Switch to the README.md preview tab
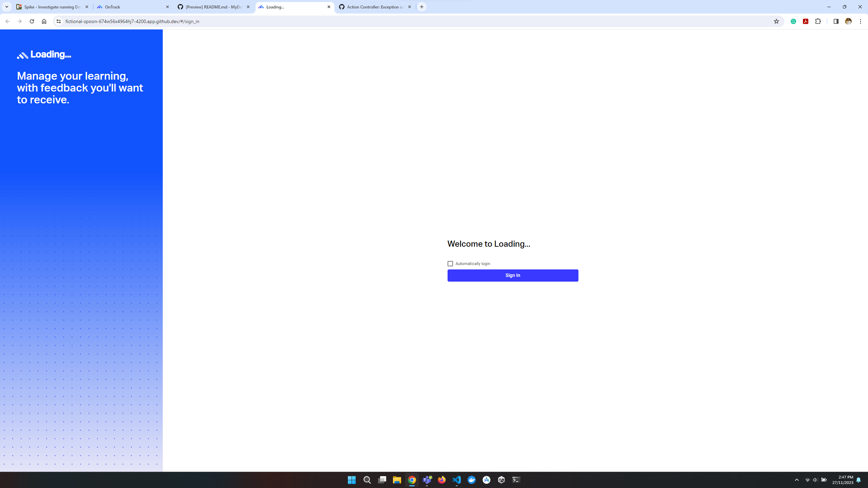The width and height of the screenshot is (868, 488). point(213,7)
